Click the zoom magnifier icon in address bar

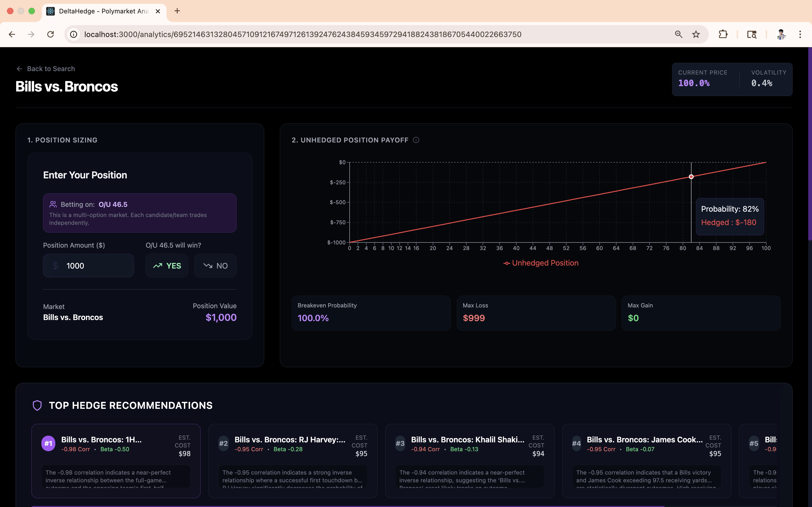[679, 34]
